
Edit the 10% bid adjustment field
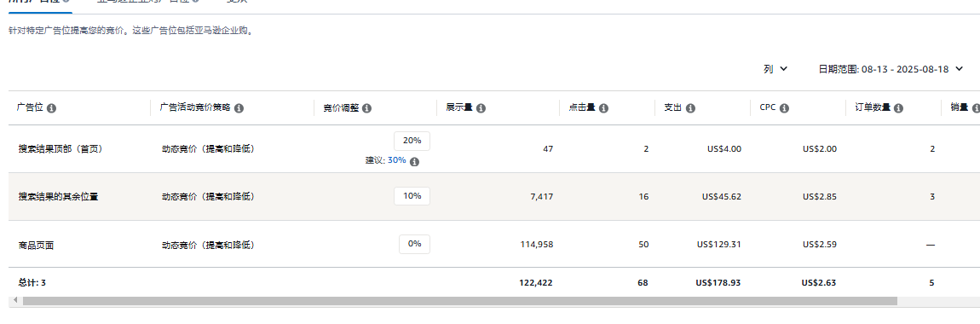[412, 196]
